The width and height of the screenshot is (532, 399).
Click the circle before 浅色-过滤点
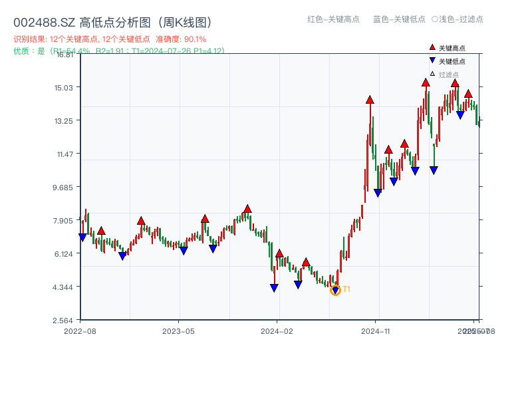(x=435, y=19)
